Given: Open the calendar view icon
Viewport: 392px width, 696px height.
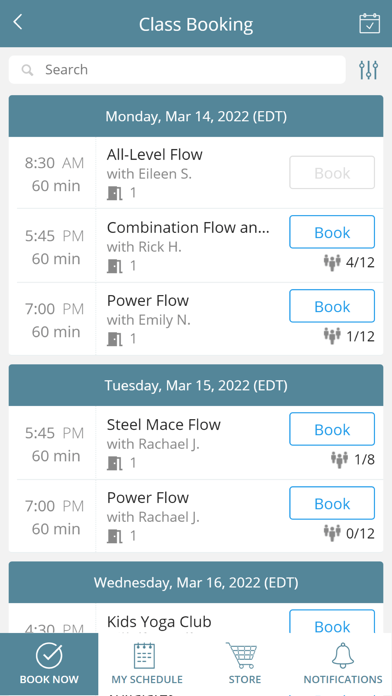Looking at the screenshot, I should pyautogui.click(x=369, y=24).
